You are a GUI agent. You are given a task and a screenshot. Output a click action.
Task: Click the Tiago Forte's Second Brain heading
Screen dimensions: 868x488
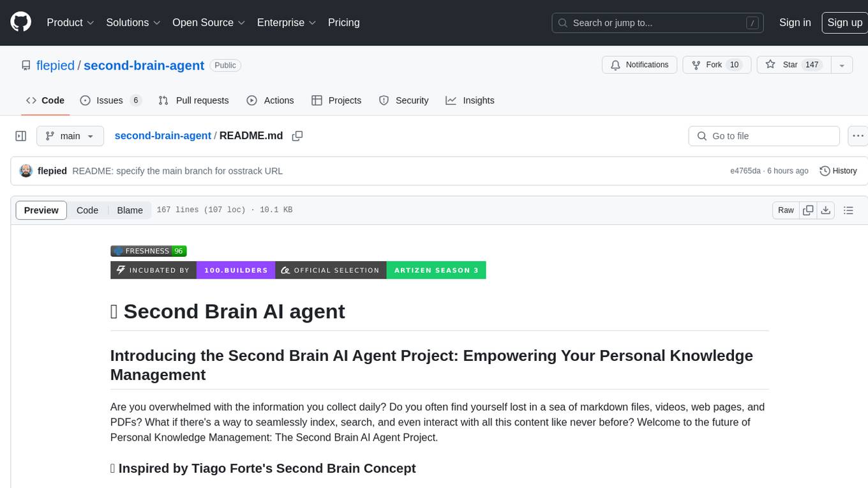coord(263,468)
